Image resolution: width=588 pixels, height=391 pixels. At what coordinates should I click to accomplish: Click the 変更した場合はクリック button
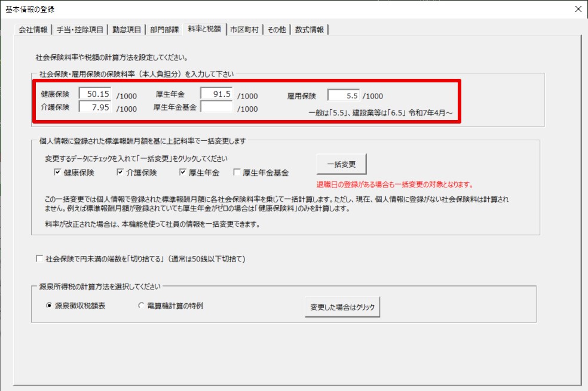(342, 307)
